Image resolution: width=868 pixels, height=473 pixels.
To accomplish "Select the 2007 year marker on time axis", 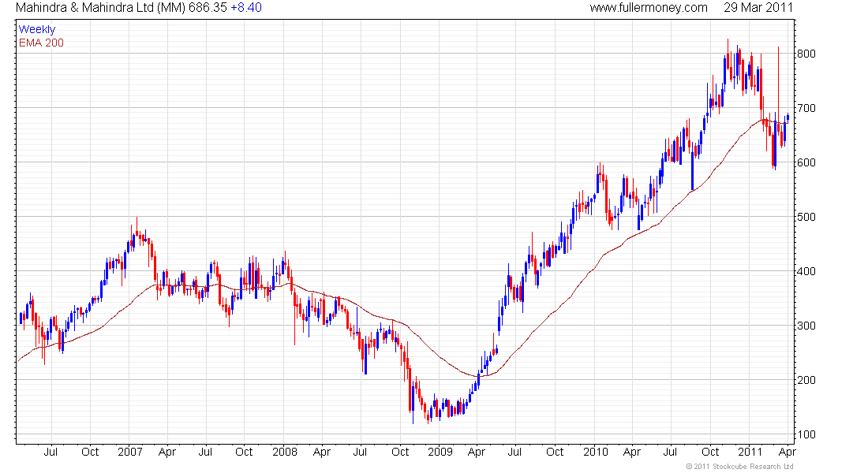I will coord(130,452).
